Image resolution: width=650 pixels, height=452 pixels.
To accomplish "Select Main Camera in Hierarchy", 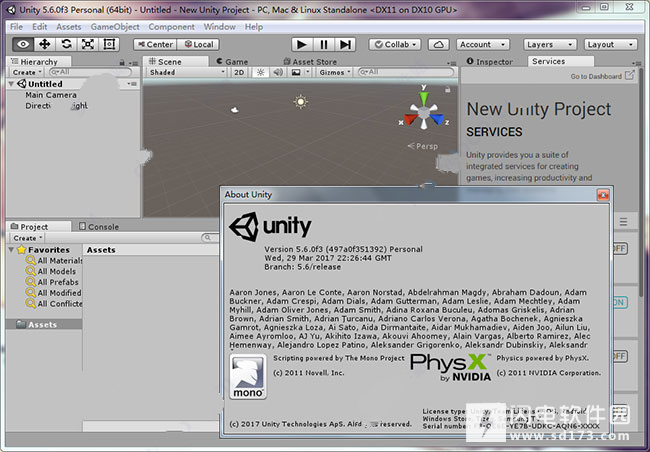I will click(x=51, y=95).
